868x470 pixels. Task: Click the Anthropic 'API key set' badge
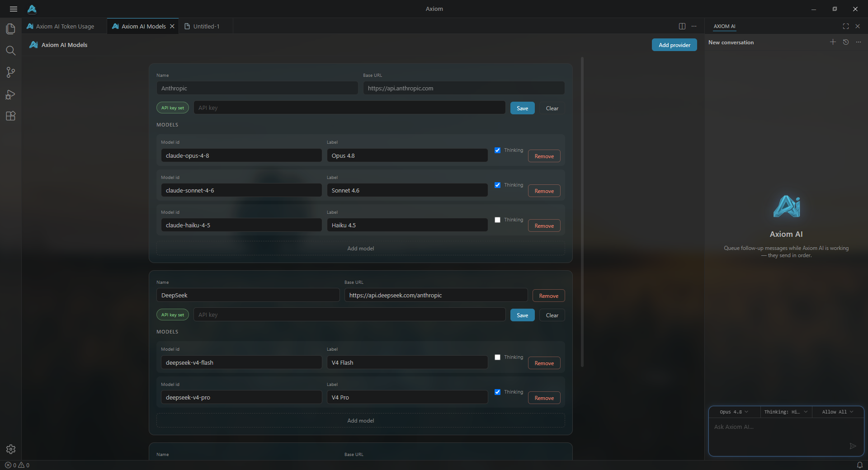[x=173, y=108]
